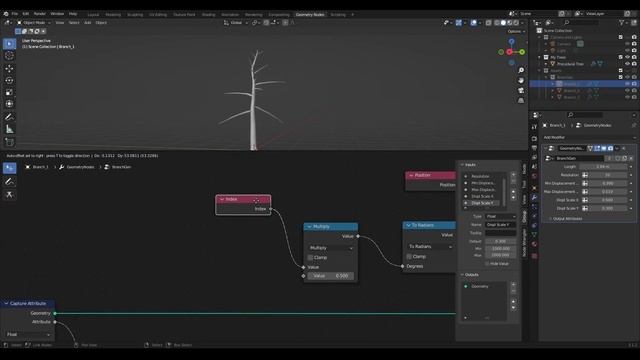Switch perspective/orthographic grid icon in viewport
The image size is (640, 360).
[521, 100]
